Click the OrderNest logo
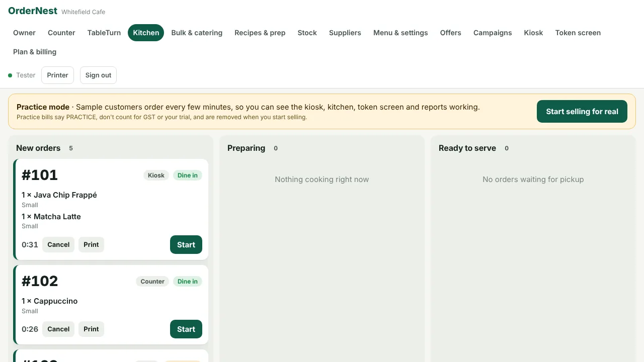644x362 pixels. tap(33, 11)
